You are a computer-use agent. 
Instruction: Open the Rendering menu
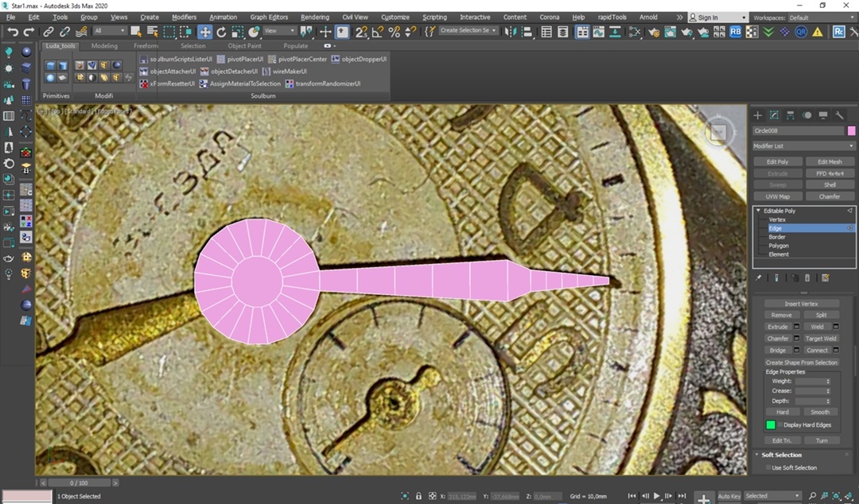315,17
